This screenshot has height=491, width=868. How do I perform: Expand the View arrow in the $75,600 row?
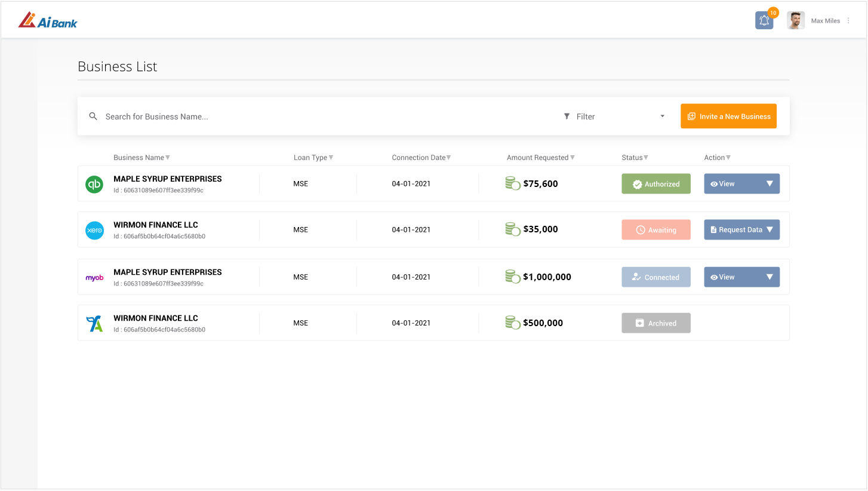pyautogui.click(x=769, y=183)
